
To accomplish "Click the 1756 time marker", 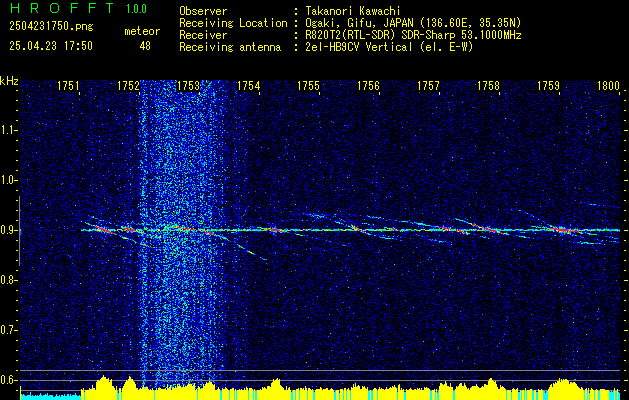I will coord(368,85).
